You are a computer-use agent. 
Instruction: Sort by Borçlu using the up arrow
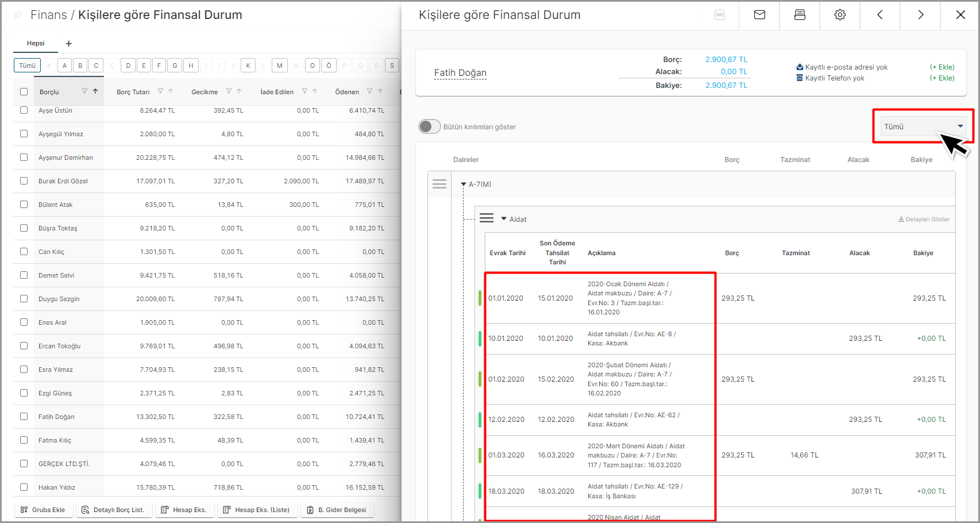point(95,91)
